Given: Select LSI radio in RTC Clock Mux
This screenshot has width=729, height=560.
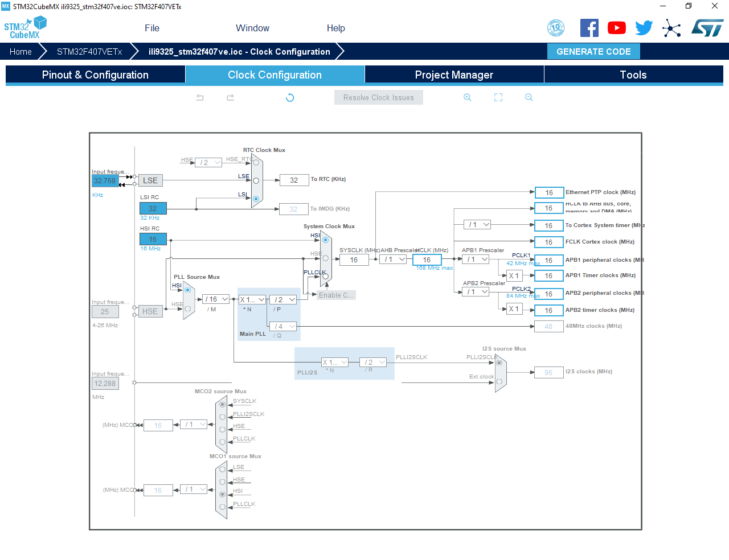Looking at the screenshot, I should coord(256,199).
